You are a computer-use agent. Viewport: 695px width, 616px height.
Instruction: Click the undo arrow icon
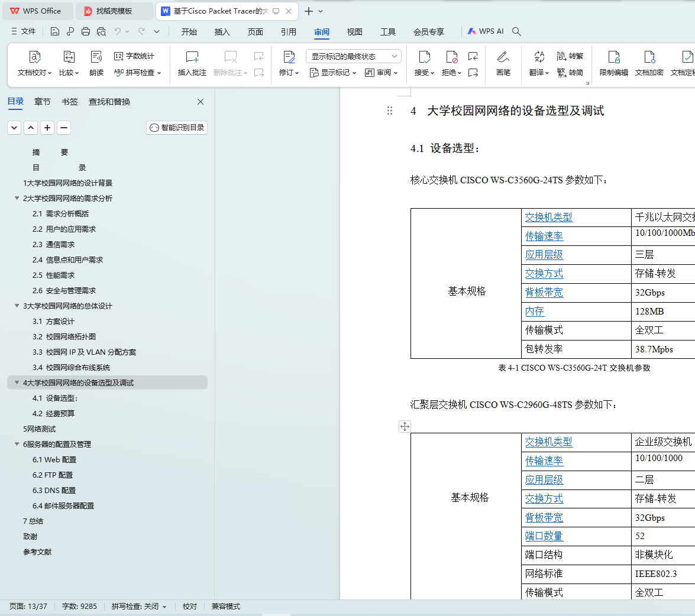118,31
